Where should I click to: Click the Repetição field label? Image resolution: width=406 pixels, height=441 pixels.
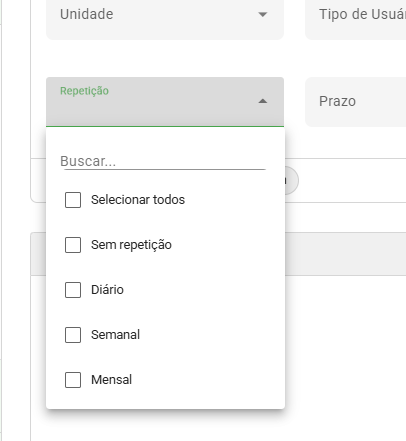point(84,91)
